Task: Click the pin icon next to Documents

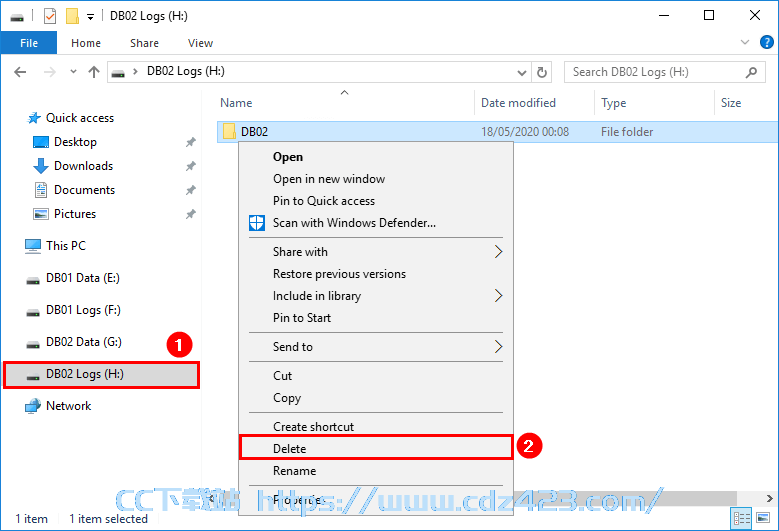Action: pyautogui.click(x=190, y=190)
